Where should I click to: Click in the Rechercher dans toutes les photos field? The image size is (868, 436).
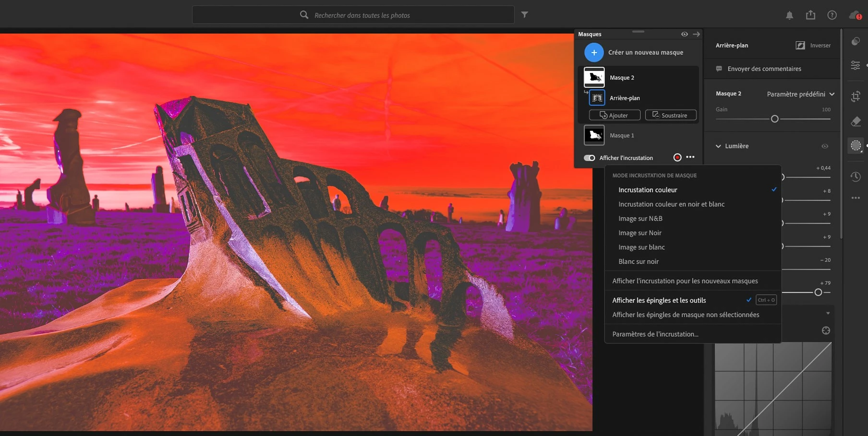353,15
